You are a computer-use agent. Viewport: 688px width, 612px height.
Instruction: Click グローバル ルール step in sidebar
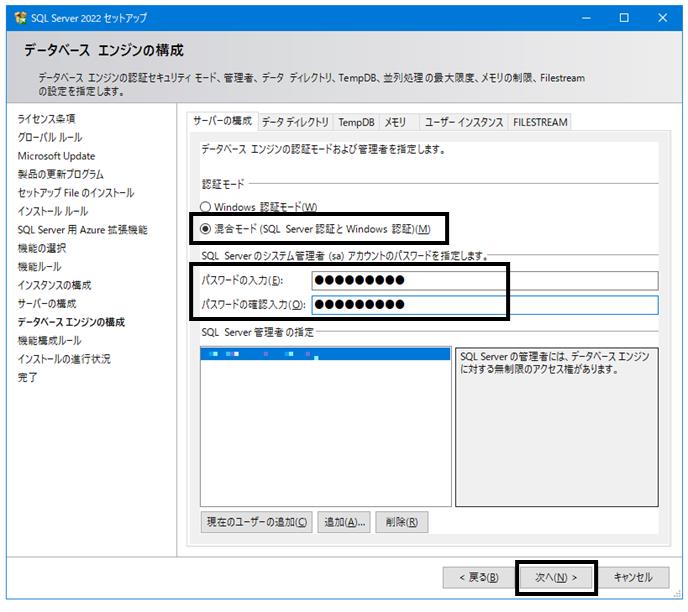pos(50,137)
